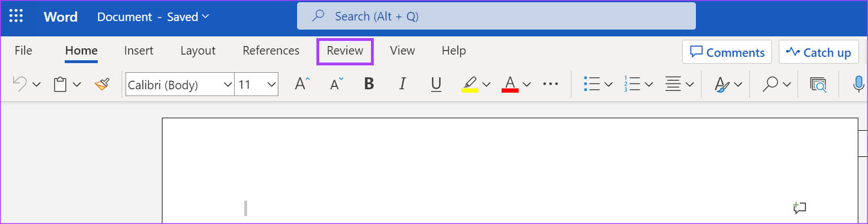Image resolution: width=868 pixels, height=224 pixels.
Task: Click the Shrink Font icon
Action: coord(337,84)
